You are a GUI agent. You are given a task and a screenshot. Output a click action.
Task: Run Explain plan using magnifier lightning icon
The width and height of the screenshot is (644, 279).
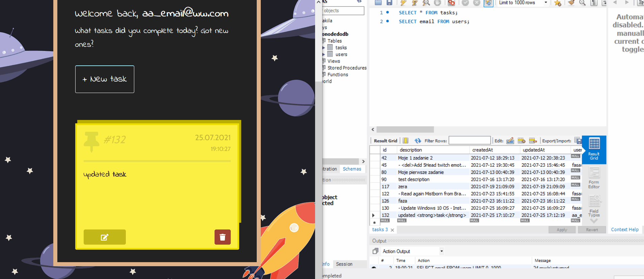426,3
